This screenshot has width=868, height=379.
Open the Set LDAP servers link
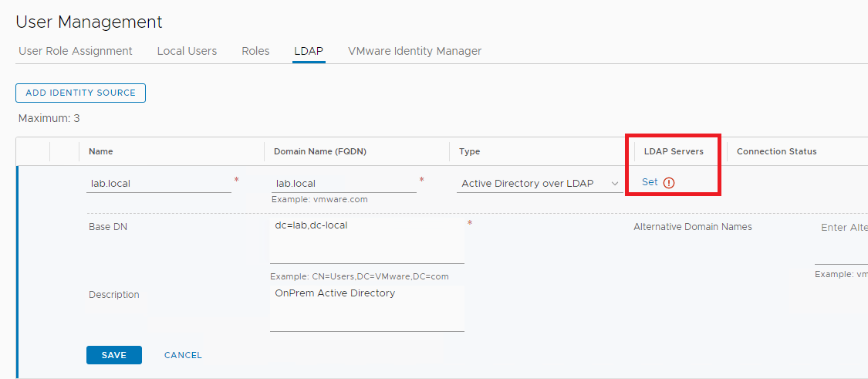click(650, 183)
